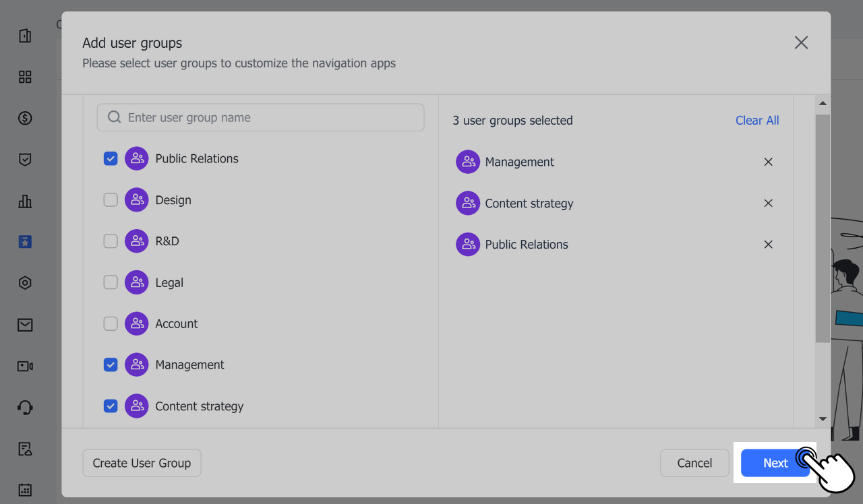Screen dimensions: 863x504
Task: Click inside the user group search field
Action: (260, 117)
